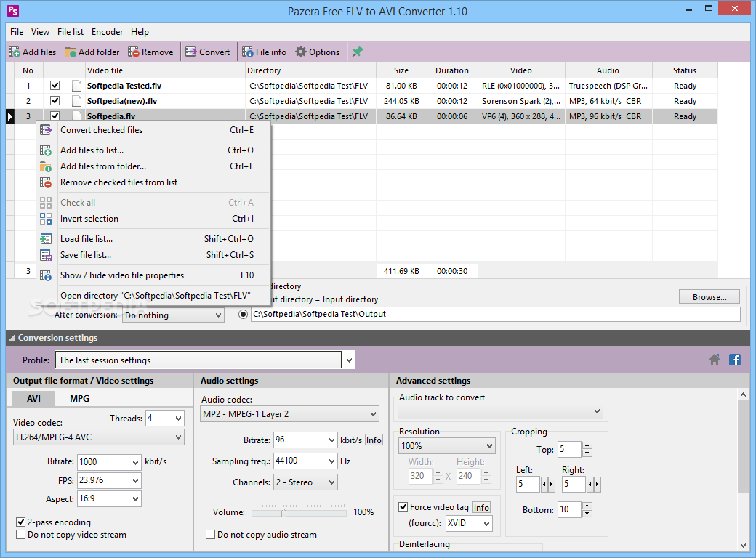756x558 pixels.
Task: Click the Convert checked files menu icon
Action: [x=46, y=130]
